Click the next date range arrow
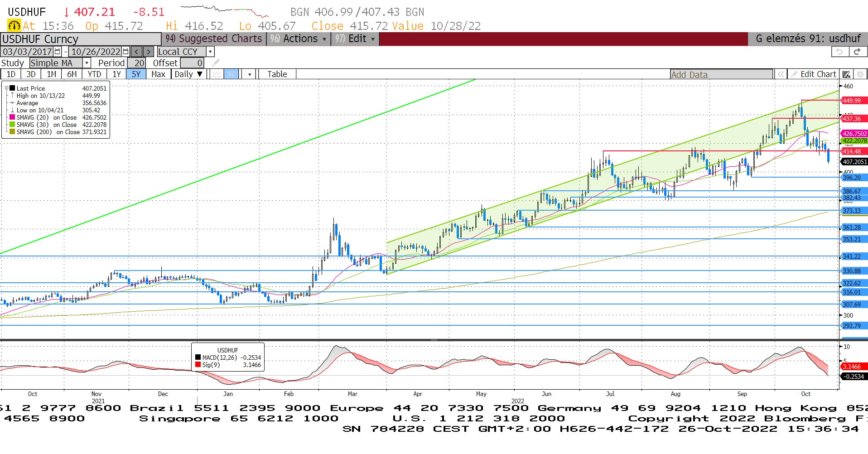The image size is (868, 454). coord(149,52)
